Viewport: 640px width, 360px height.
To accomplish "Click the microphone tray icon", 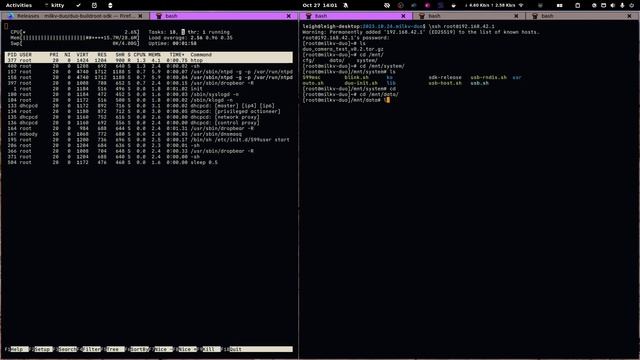I will pyautogui.click(x=622, y=5).
